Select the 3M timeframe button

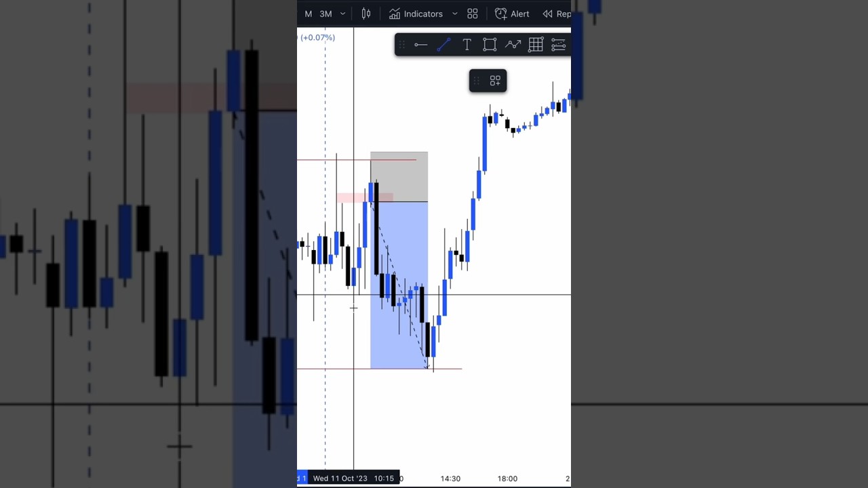(325, 14)
